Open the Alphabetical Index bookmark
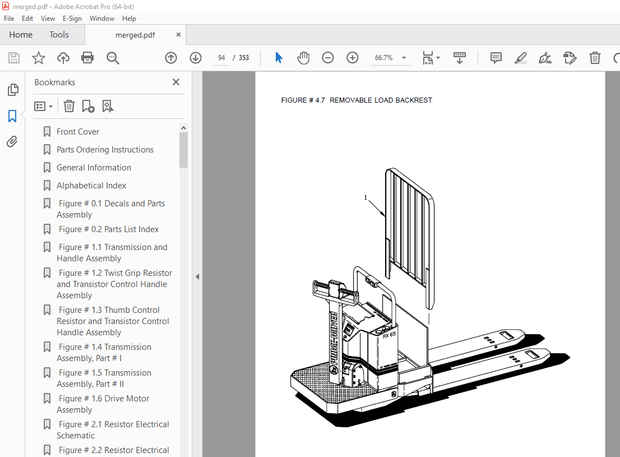Screen dimensions: 620x457 tap(91, 185)
